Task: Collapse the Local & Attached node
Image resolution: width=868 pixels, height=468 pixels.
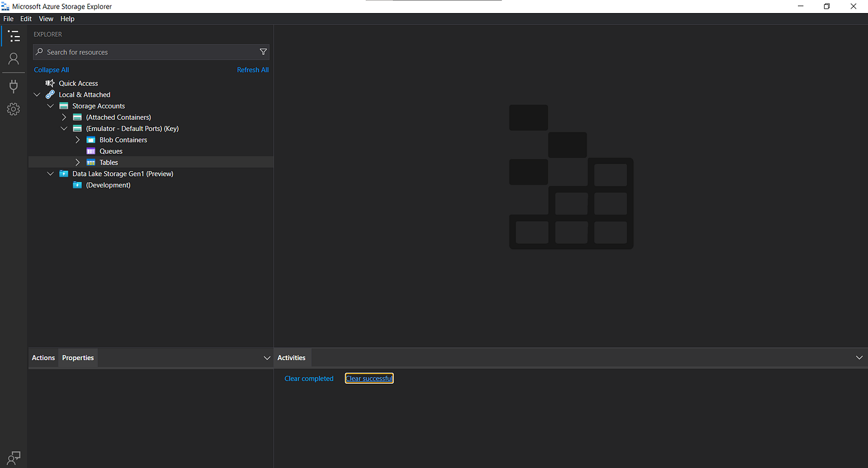Action: [37, 95]
